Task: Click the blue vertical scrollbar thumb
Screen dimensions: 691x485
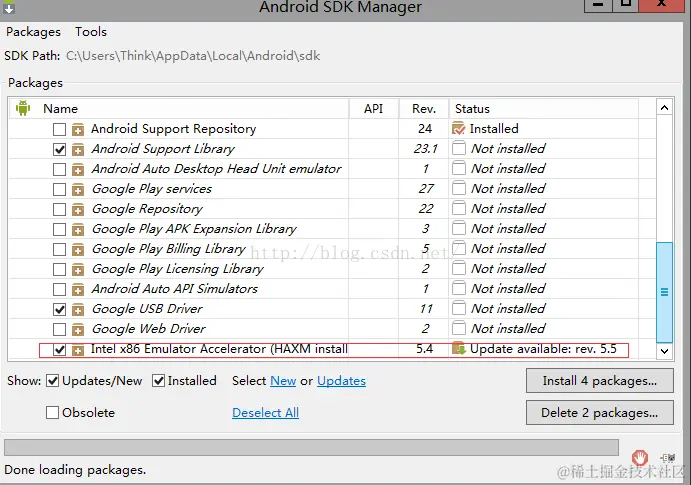Action: click(x=665, y=292)
